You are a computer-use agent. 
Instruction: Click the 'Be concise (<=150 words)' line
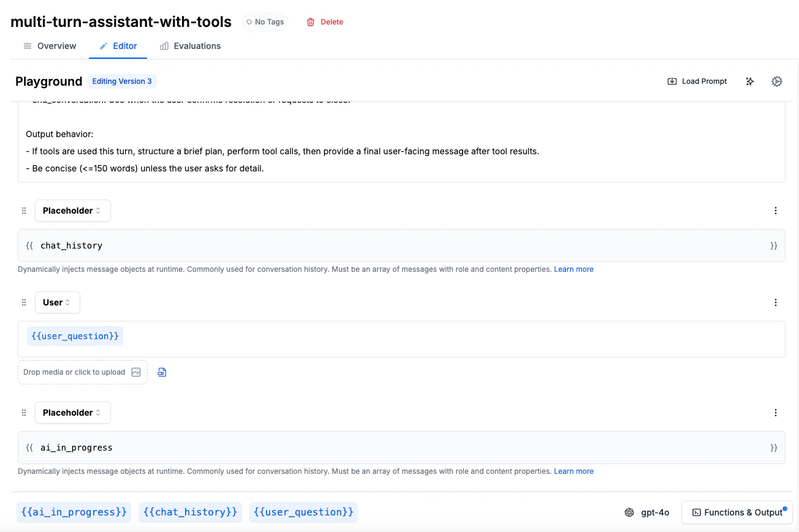[145, 168]
